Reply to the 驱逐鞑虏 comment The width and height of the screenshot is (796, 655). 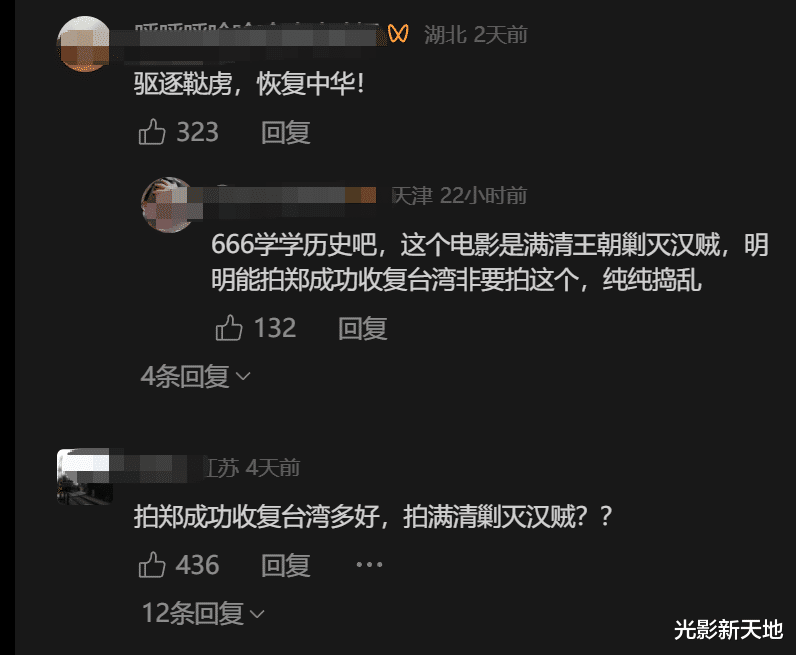[x=285, y=133]
